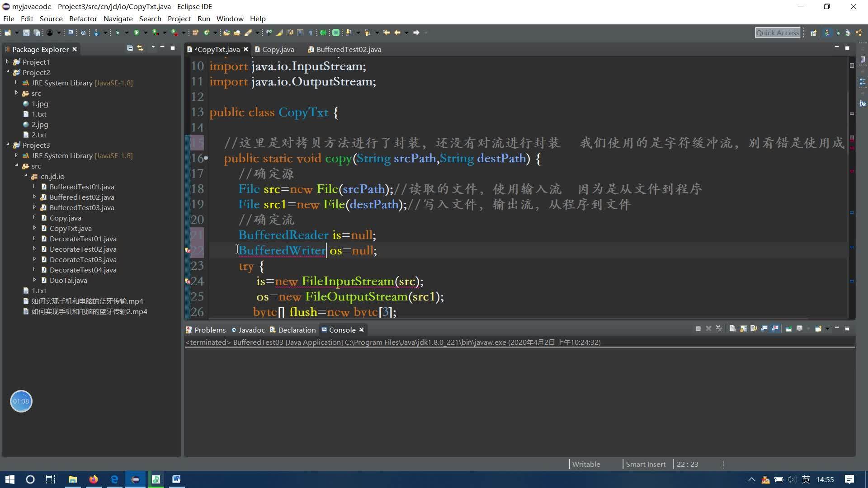868x488 pixels.
Task: Switch to the Java perspective icon
Action: [827, 33]
